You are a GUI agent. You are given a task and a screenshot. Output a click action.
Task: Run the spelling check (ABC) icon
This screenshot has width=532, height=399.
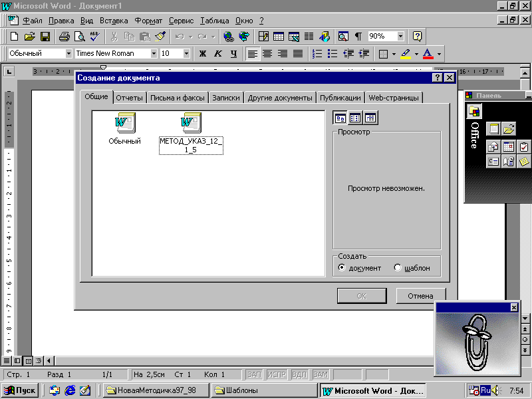[x=95, y=37]
